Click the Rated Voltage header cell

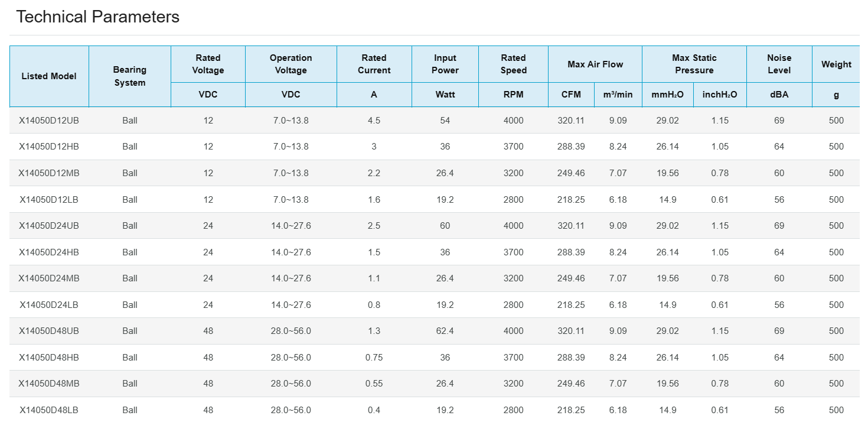208,64
